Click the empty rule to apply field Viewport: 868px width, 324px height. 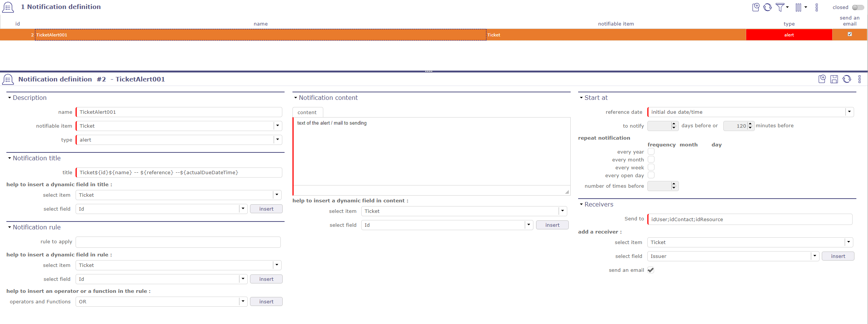point(178,242)
